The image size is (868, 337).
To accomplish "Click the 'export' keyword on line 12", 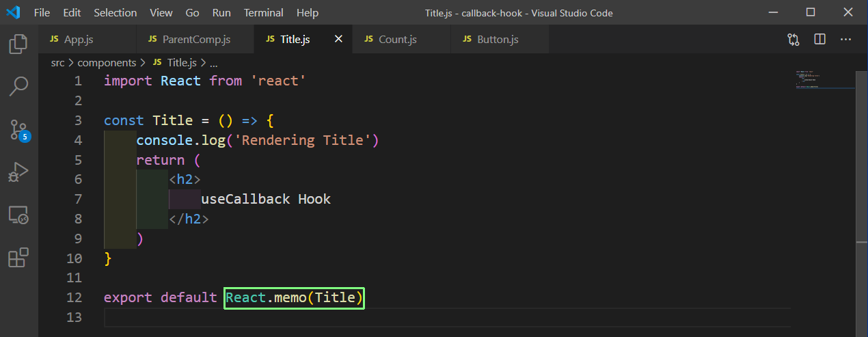I will (128, 297).
